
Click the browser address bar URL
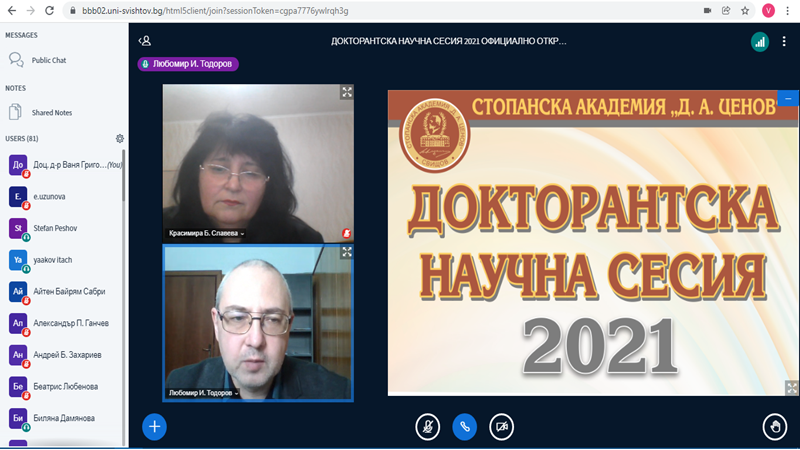coord(215,11)
